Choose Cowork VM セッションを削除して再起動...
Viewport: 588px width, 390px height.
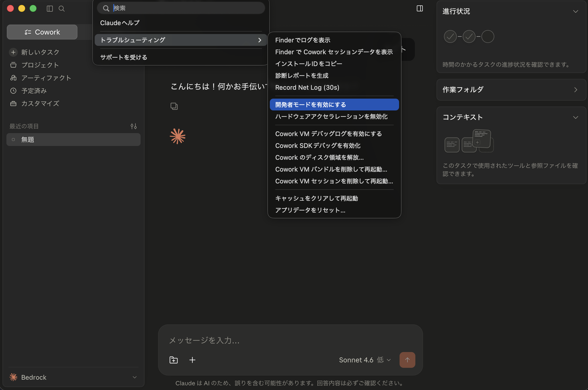click(334, 181)
